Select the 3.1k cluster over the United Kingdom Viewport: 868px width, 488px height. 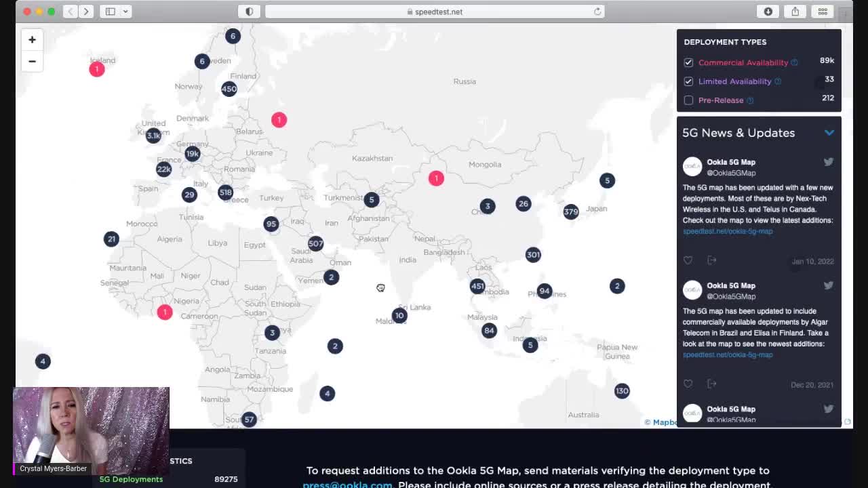click(x=153, y=136)
